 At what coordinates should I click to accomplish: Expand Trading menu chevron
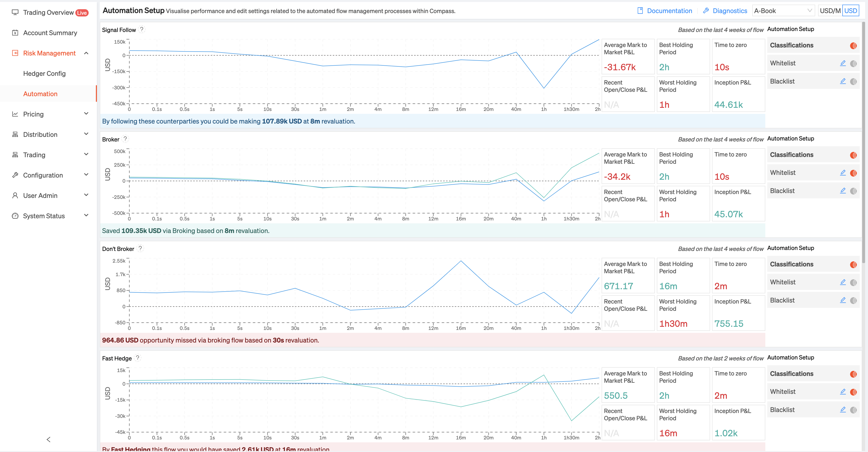click(x=86, y=154)
